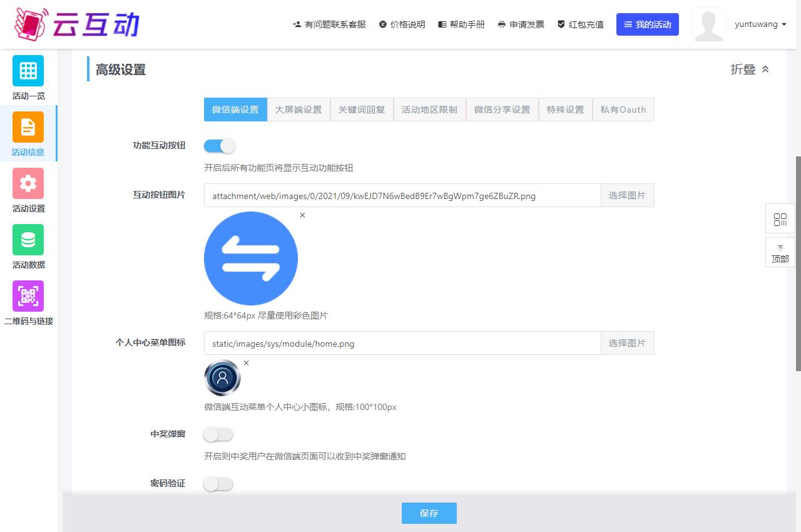Select the 活动信息 document icon
801x532 pixels.
(28, 127)
